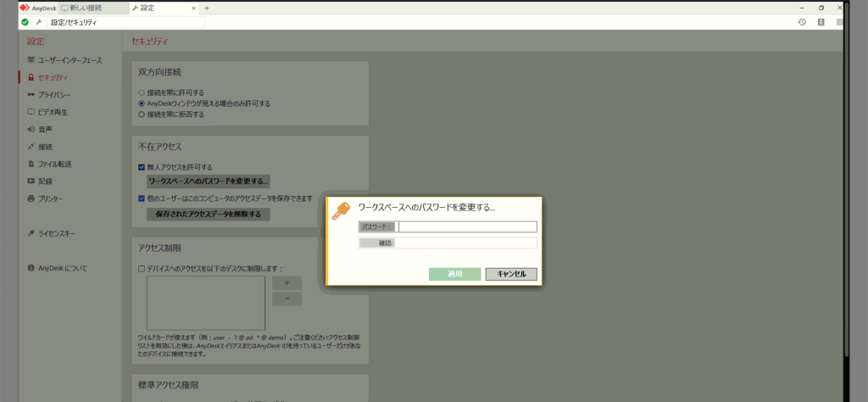Click the plus button beside access list
This screenshot has height=402, width=868.
tap(287, 282)
